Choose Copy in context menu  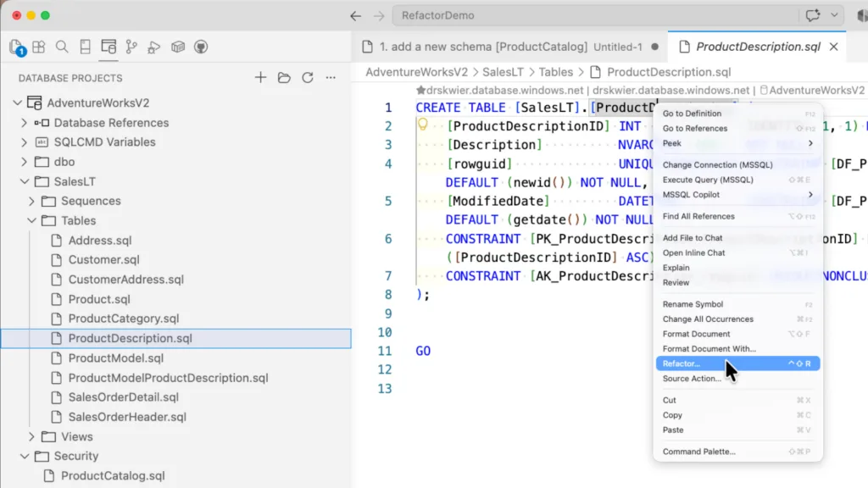pyautogui.click(x=738, y=415)
